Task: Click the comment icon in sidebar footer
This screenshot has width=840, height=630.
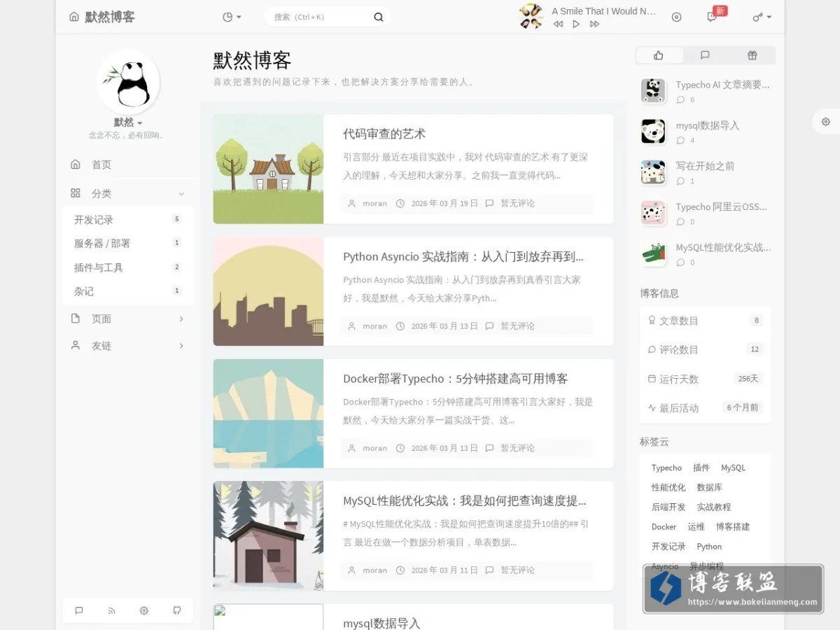Action: click(x=79, y=610)
